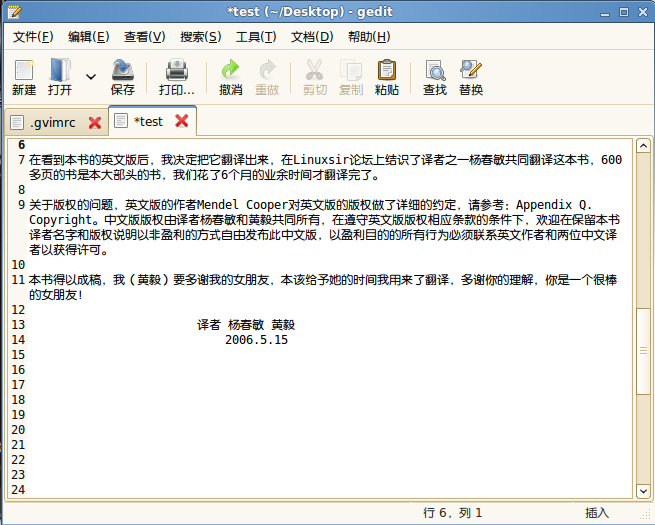Viewport: 655px width, 525px height.
Task: Click line number 9 in the gutter
Action: coord(22,205)
